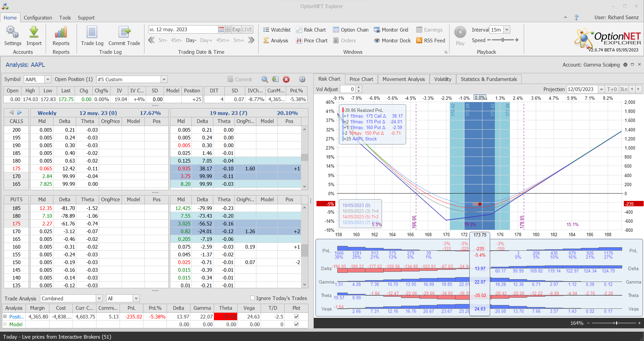Open the Trade Log
This screenshot has width=644, height=341.
pos(92,36)
